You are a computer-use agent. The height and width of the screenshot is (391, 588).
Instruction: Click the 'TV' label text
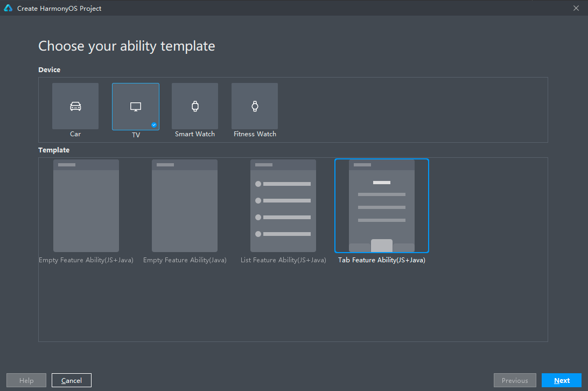(136, 135)
